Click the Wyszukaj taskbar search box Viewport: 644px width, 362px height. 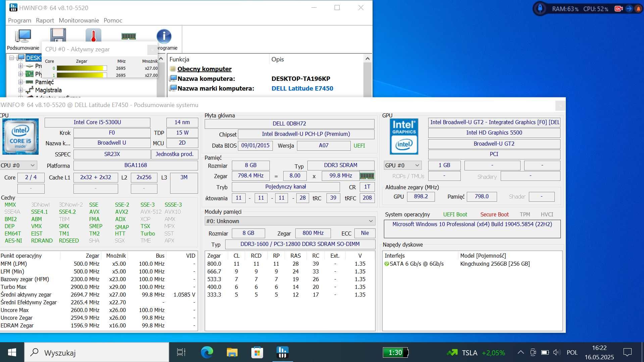(x=97, y=352)
